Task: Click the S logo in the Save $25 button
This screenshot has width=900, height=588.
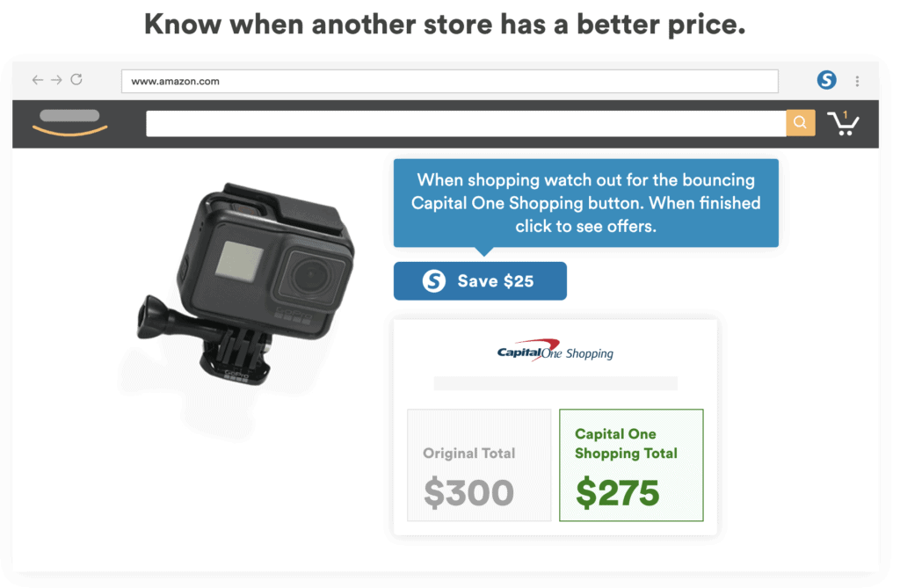Action: tap(433, 281)
